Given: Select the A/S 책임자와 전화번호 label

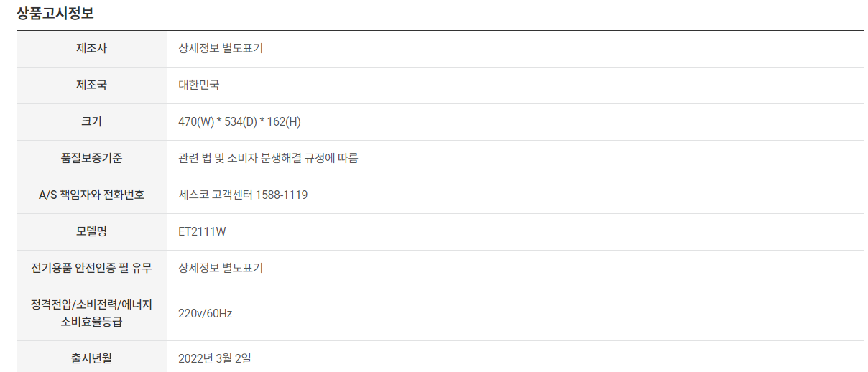Looking at the screenshot, I should 91,195.
